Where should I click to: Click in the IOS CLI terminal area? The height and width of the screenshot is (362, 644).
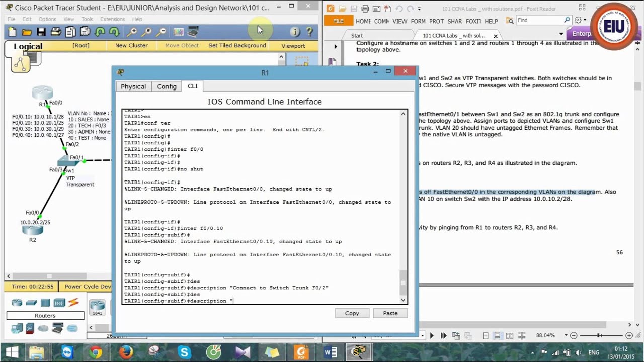tap(262, 206)
